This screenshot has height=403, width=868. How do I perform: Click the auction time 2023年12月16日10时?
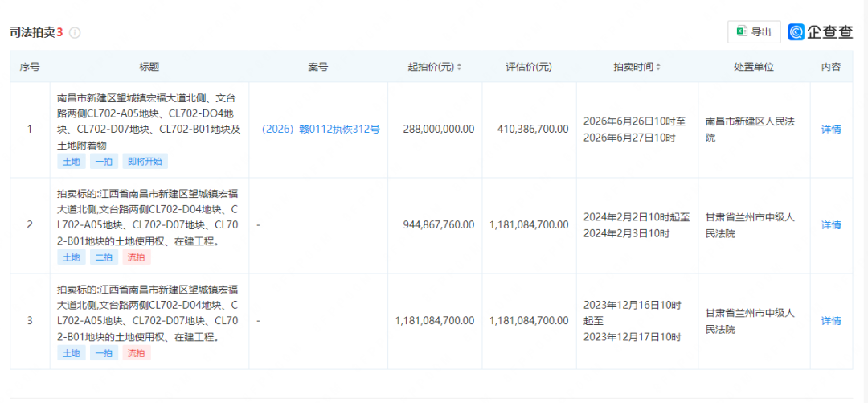633,321
